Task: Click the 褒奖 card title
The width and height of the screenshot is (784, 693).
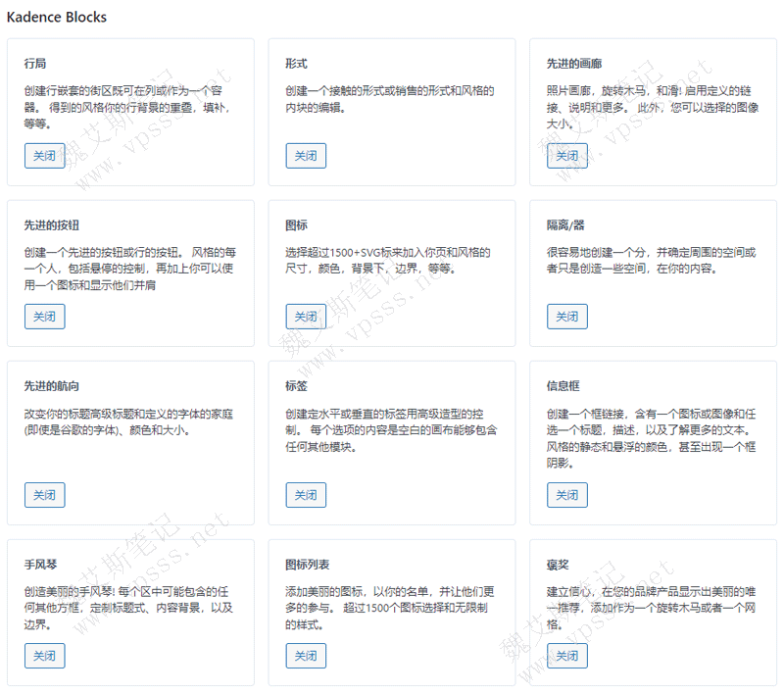Action: click(558, 565)
